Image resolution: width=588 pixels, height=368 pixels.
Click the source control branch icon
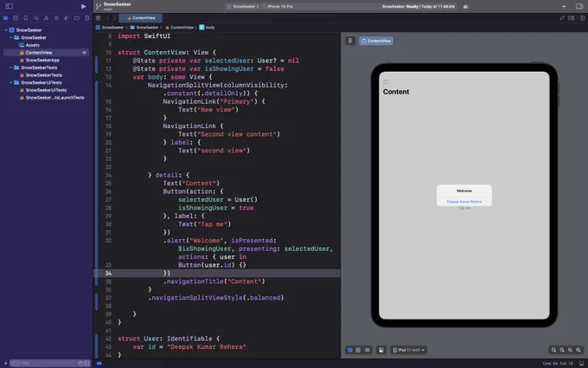(x=99, y=6)
